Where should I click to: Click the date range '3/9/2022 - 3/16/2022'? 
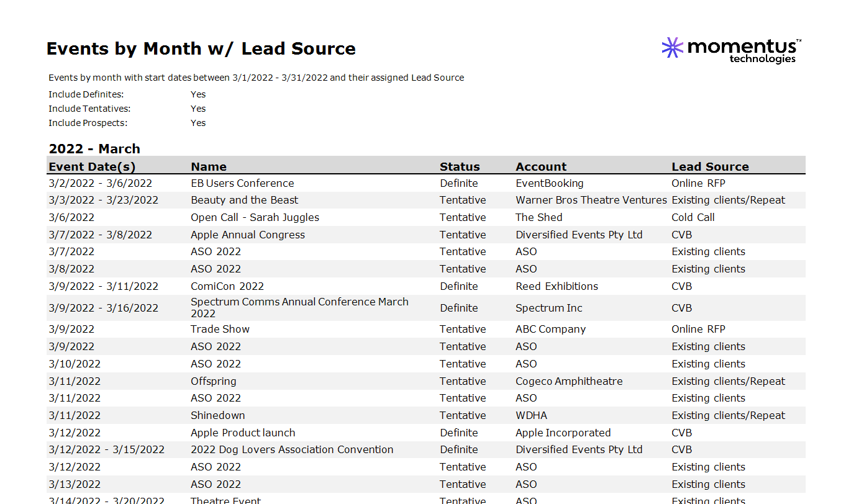[104, 308]
